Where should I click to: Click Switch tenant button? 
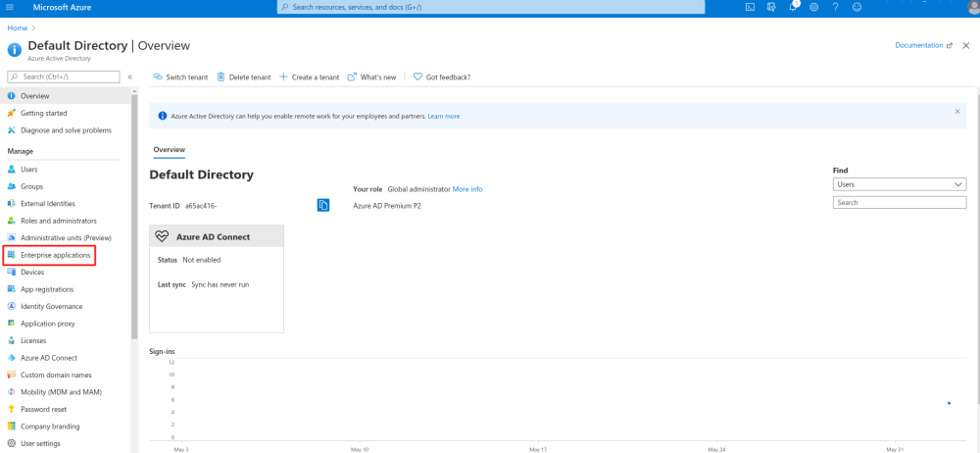click(180, 76)
